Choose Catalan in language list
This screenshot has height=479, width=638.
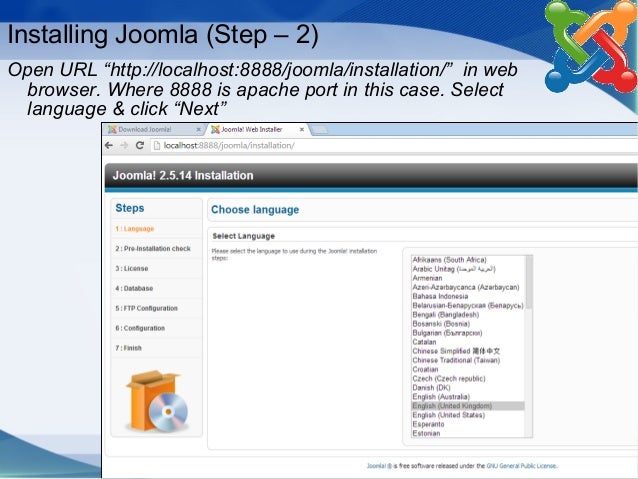point(468,342)
